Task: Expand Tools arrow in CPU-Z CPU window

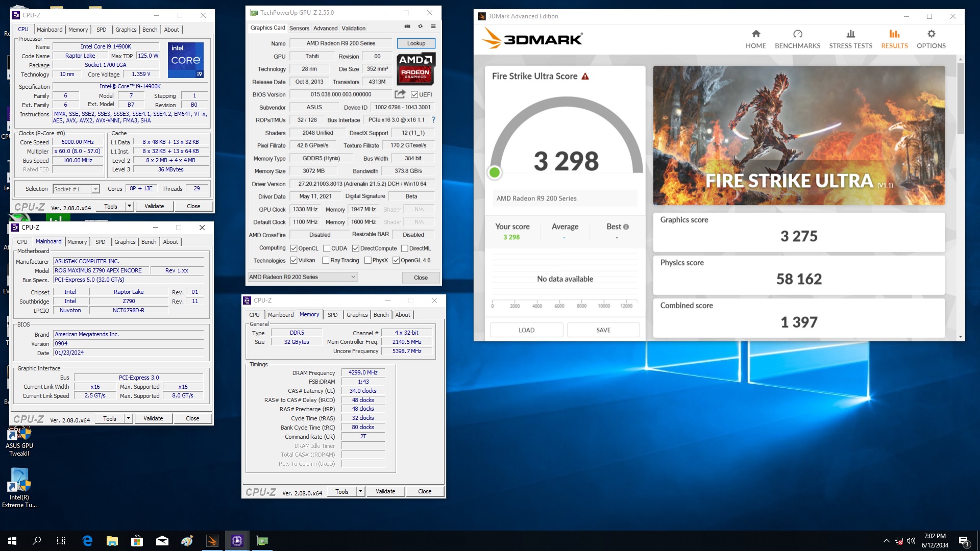Action: point(129,206)
